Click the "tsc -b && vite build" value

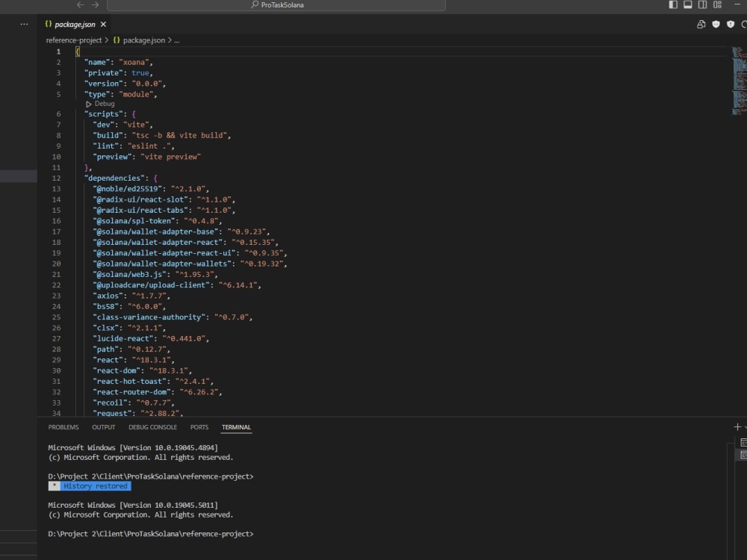(179, 136)
